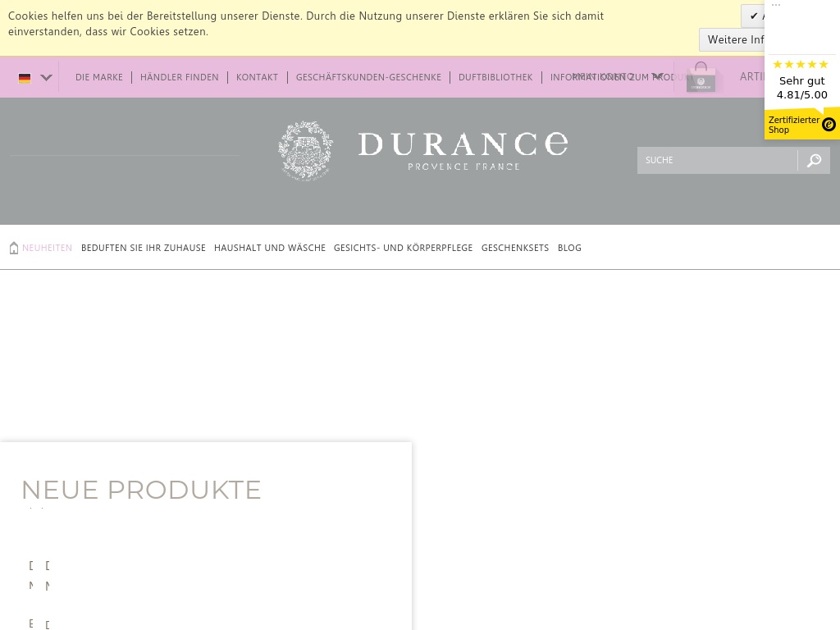Viewport: 840px width, 630px height.
Task: Open the Die Marke menu item
Action: pyautogui.click(x=98, y=78)
